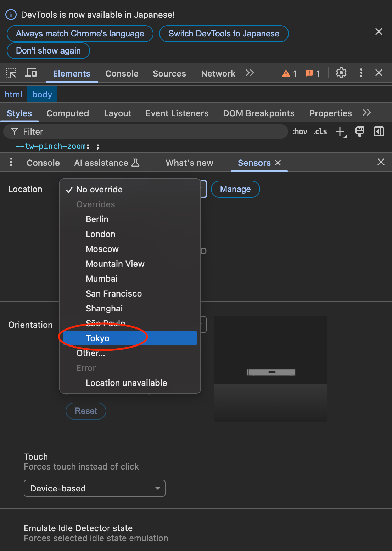Image resolution: width=392 pixels, height=551 pixels.
Task: Open the drawer's three-dot more tools menu
Action: pyautogui.click(x=11, y=162)
